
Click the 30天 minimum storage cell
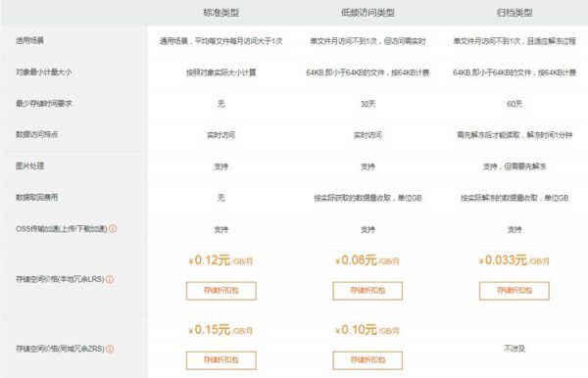point(367,104)
